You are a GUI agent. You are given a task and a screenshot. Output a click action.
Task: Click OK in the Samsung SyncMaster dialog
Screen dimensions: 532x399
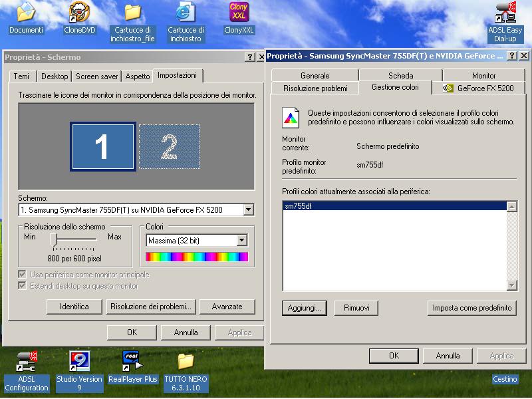394,356
